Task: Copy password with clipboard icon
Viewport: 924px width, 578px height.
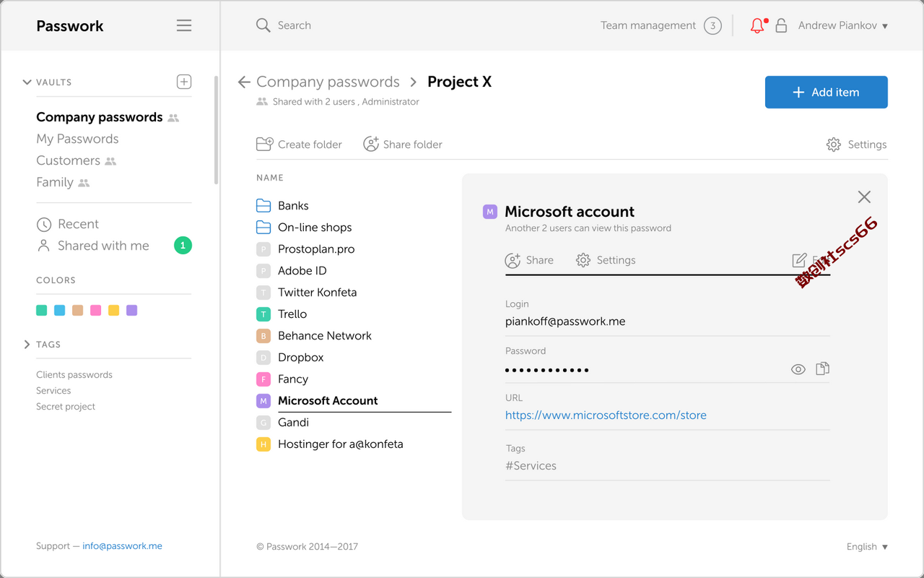Action: (822, 369)
